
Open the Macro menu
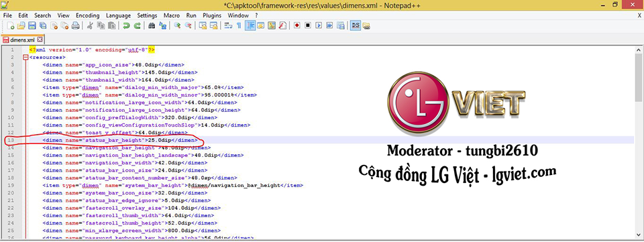coord(172,15)
